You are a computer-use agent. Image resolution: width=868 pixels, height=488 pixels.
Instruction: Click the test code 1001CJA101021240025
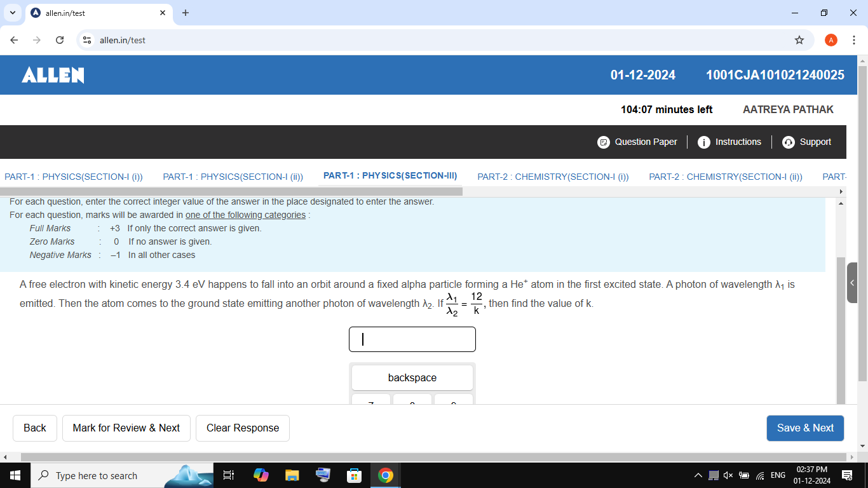click(775, 75)
